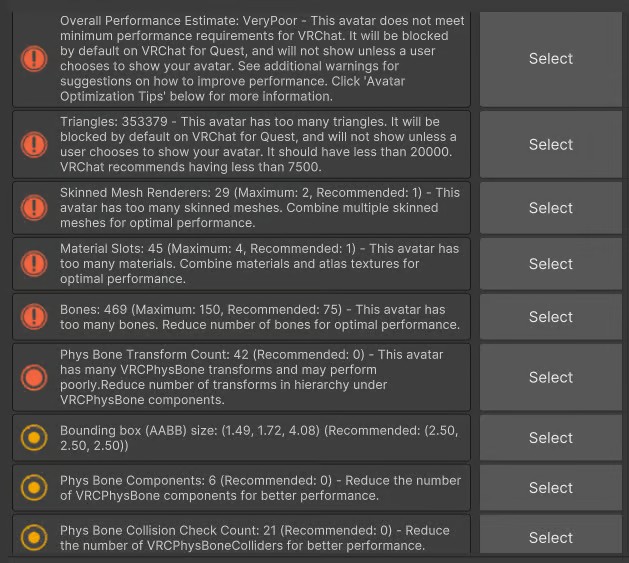Click the red circle icon for Phys Bone Transform Count
Screen dimensions: 629x563
(x=34, y=377)
